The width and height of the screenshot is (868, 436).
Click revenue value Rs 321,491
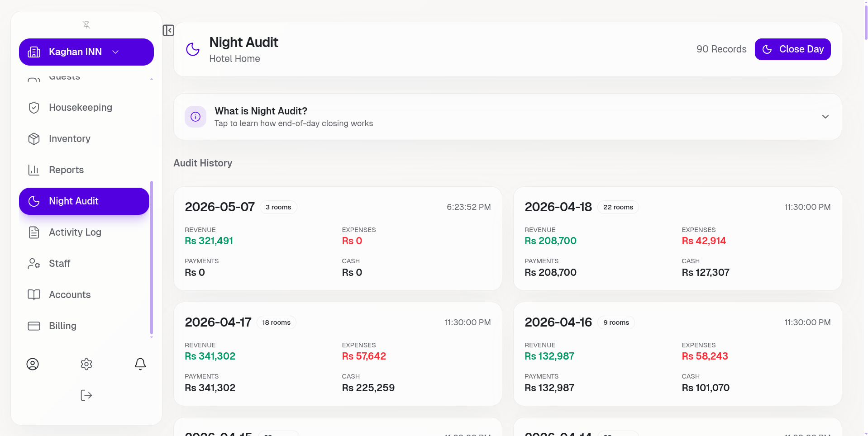[x=209, y=241]
